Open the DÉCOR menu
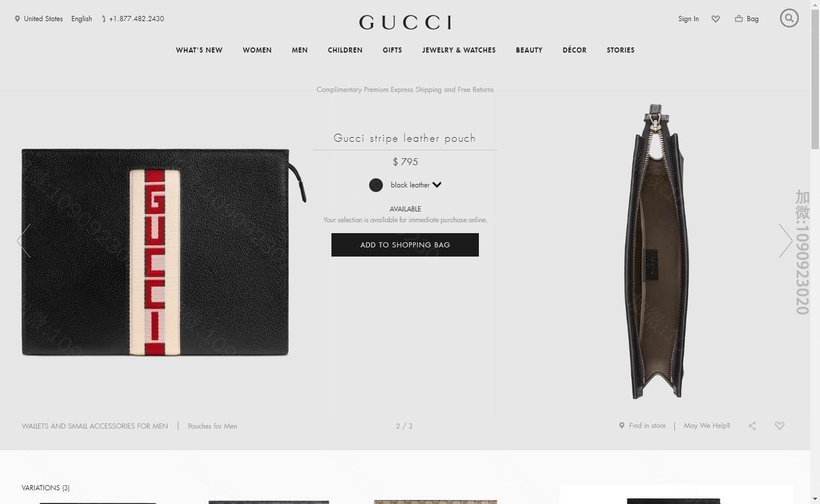820x504 pixels. pyautogui.click(x=574, y=50)
